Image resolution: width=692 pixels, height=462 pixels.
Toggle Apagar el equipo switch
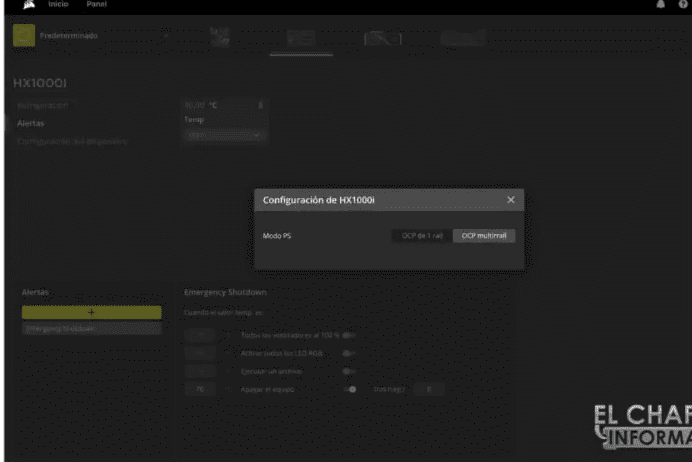(x=350, y=389)
